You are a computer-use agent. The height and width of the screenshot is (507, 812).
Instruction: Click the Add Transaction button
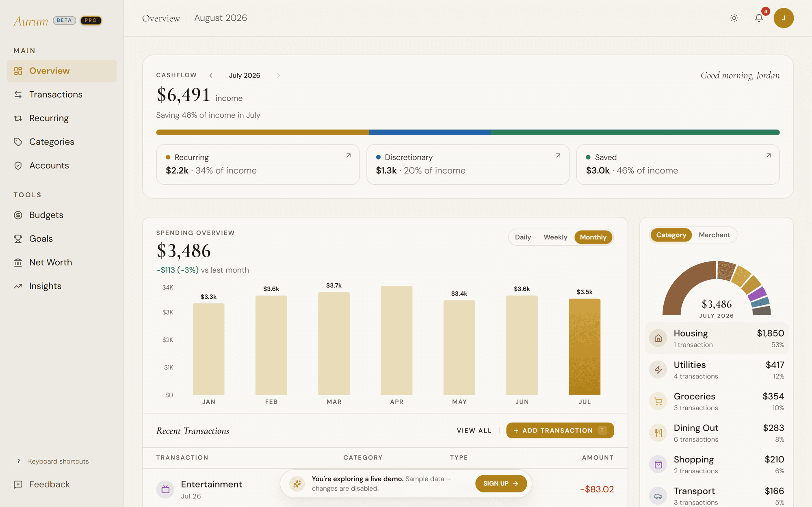pyautogui.click(x=560, y=431)
